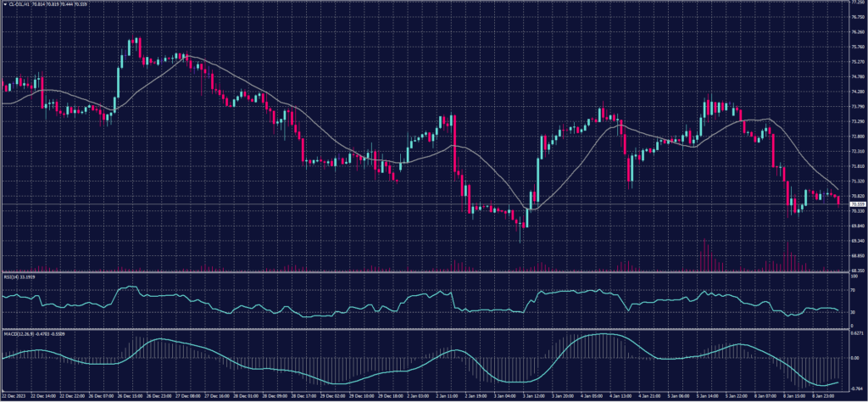Click the CL-OIL,H1 chart title label
The width and height of the screenshot is (868, 402).
tap(17, 4)
